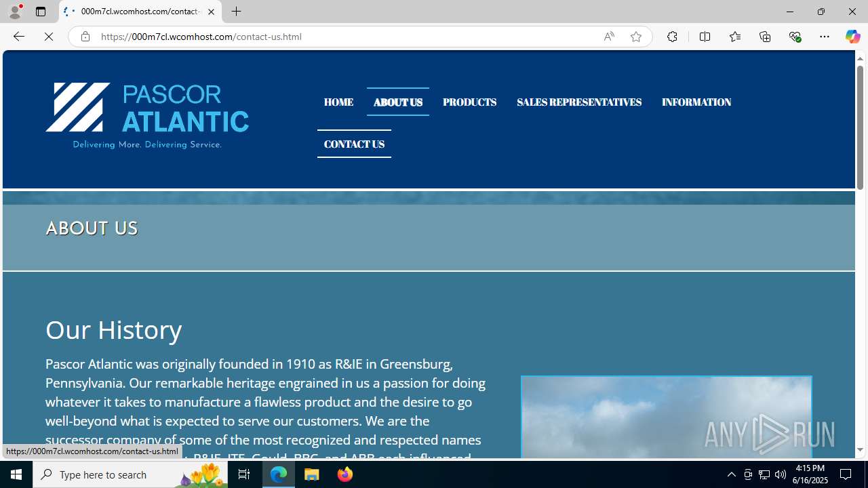View site information lock icon
This screenshot has width=868, height=488.
85,37
